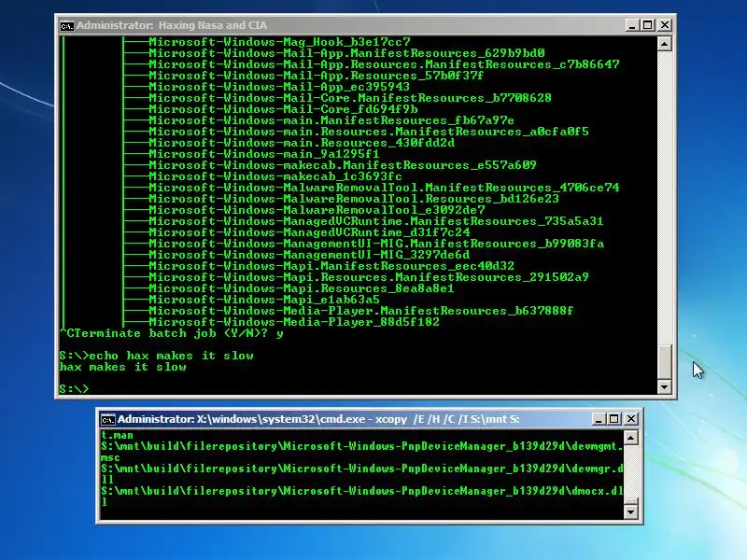
Task: Click cmd icon in xcopy window title bar
Action: point(107,419)
